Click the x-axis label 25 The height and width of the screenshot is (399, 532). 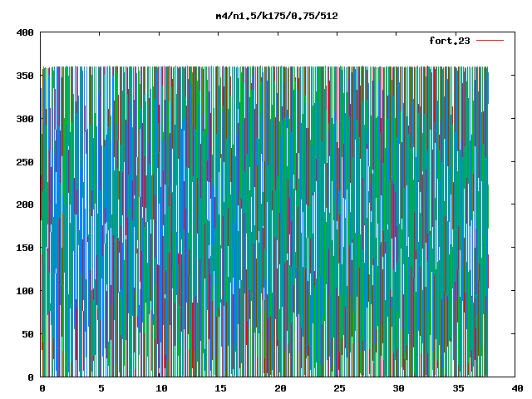[x=339, y=388]
